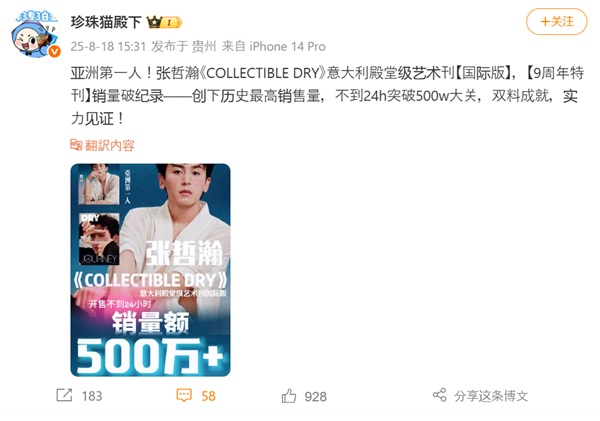Viewport: 600px width, 421px height.
Task: Open the comment bubble icon
Action: [x=184, y=395]
